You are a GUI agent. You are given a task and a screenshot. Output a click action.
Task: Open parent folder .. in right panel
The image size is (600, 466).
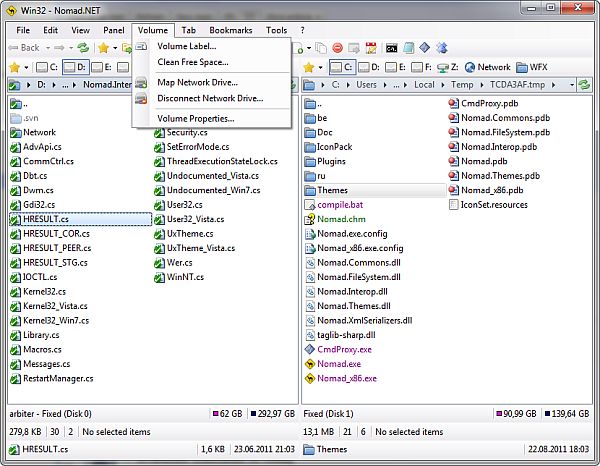tap(313, 104)
